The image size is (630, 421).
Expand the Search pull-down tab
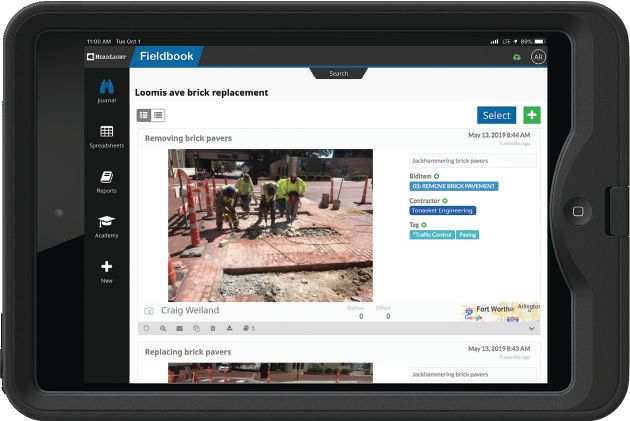click(x=339, y=73)
